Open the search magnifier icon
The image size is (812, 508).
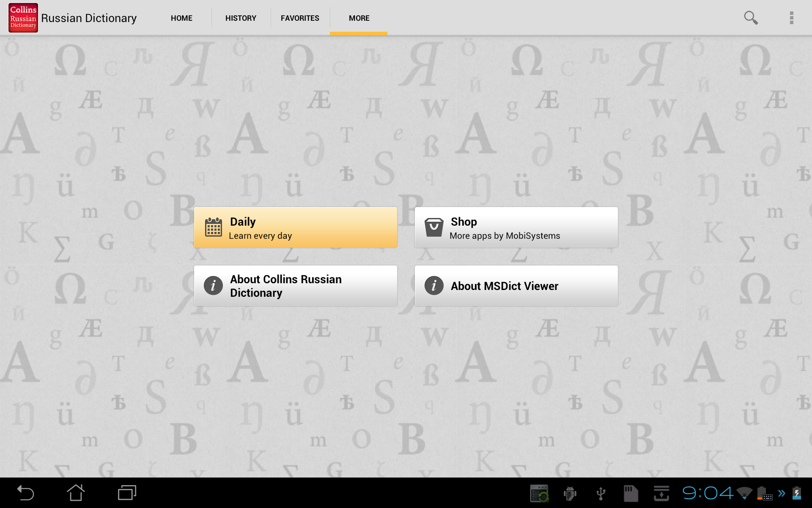tap(751, 17)
